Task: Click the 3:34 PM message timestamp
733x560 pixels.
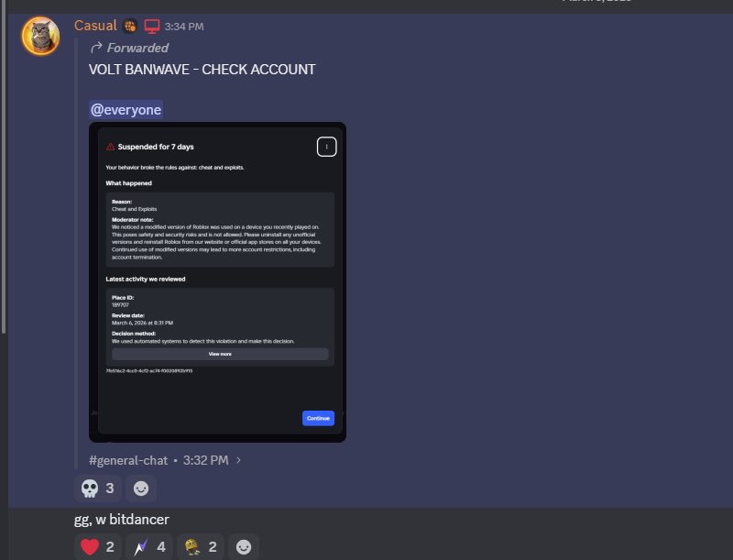Action: (184, 27)
